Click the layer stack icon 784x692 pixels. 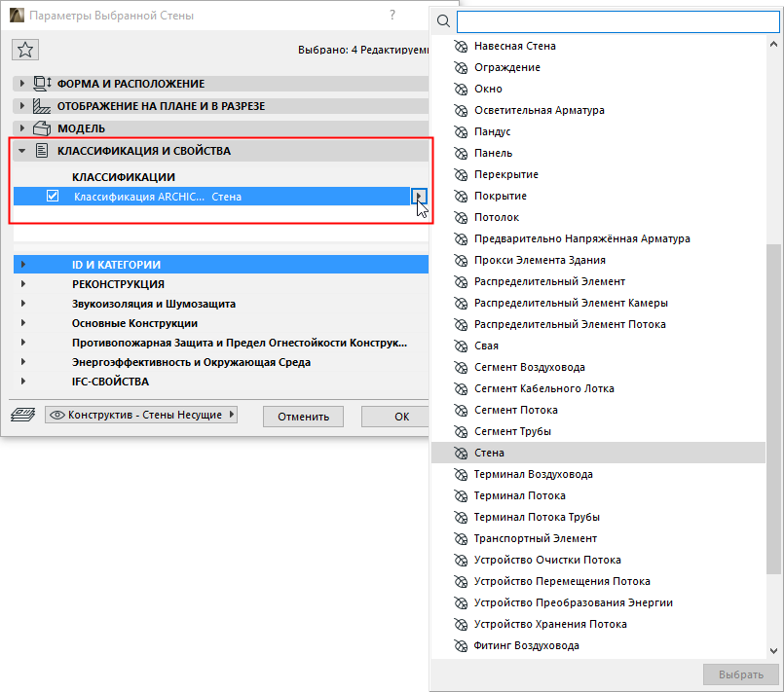click(23, 415)
